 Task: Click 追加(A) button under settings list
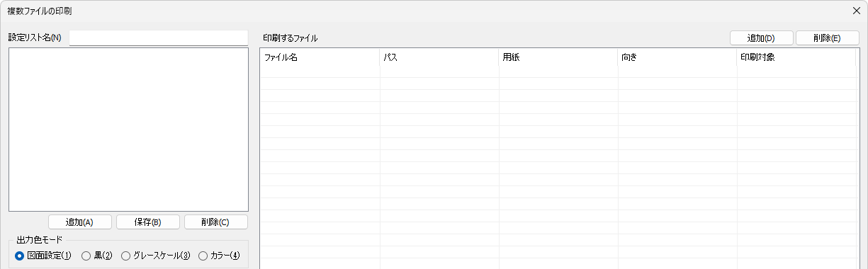[80, 222]
